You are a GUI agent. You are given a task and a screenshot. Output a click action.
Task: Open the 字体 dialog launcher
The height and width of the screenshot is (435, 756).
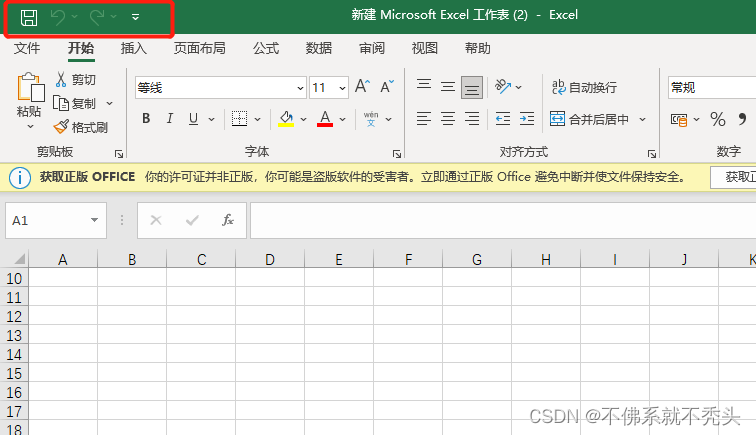coord(397,154)
